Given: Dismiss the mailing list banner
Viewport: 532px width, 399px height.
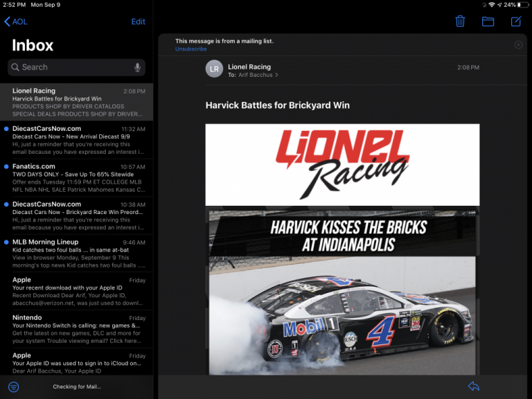Looking at the screenshot, I should [518, 45].
